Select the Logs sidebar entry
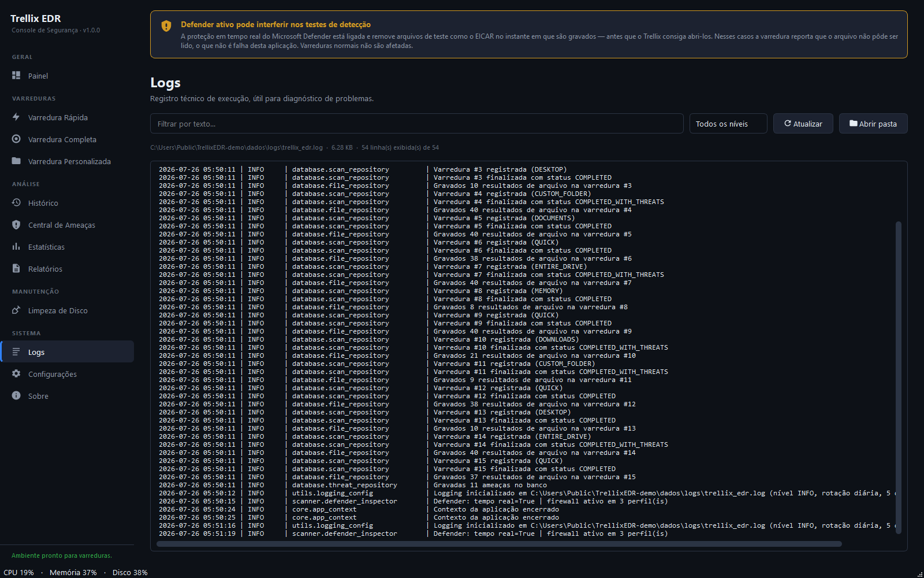Image resolution: width=924 pixels, height=578 pixels. pos(67,352)
